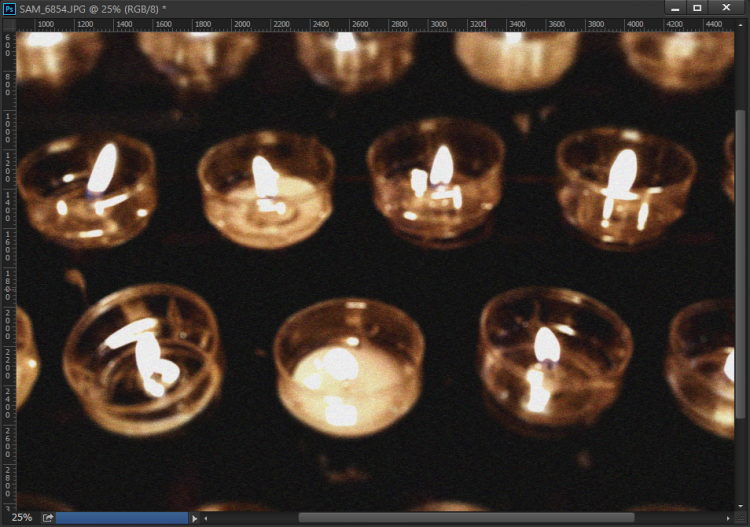Screen dimensions: 750x527
Task: Click the 1000 mark on horizontal ruler
Action: tap(45, 24)
